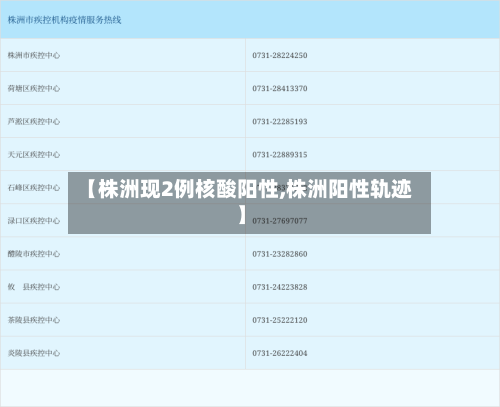Select phone number 0731-28224250
The image size is (500, 407).
tap(280, 55)
